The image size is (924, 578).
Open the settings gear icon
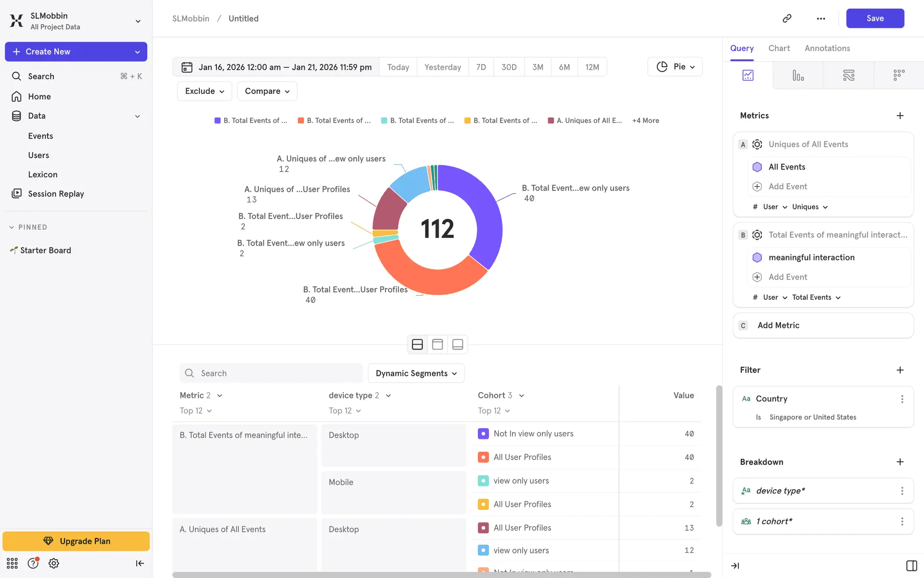54,563
